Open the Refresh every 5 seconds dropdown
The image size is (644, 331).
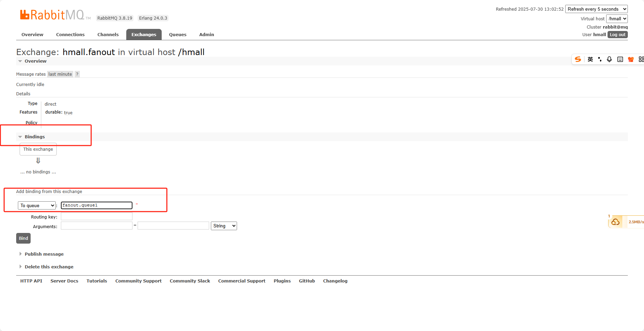coord(596,9)
